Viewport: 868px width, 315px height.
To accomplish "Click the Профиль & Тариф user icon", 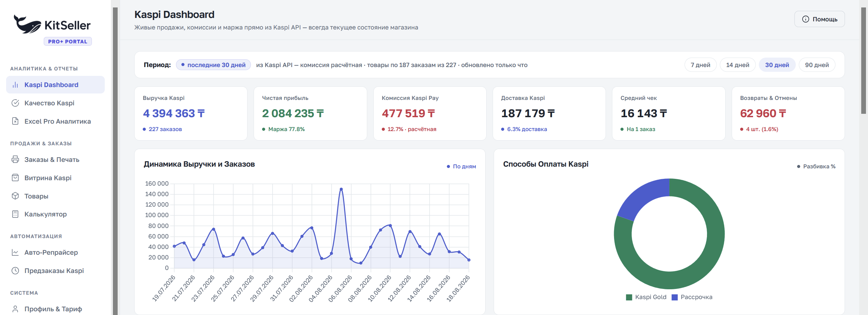I will (x=15, y=309).
